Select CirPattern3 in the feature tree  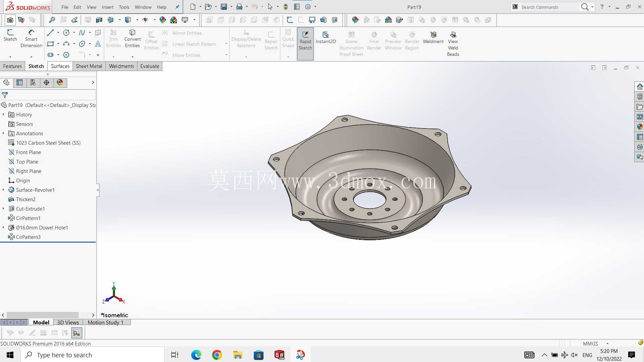pyautogui.click(x=28, y=237)
